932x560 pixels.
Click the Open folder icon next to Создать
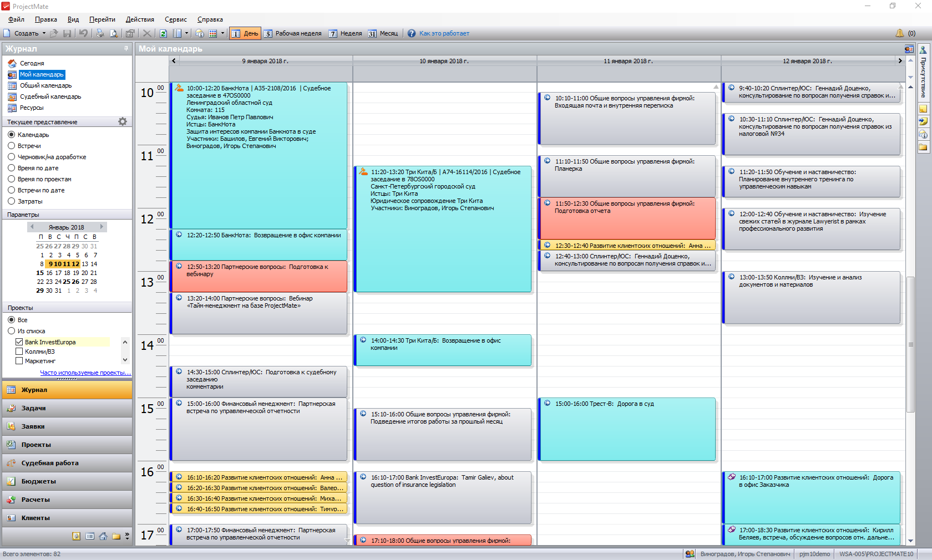[x=54, y=33]
